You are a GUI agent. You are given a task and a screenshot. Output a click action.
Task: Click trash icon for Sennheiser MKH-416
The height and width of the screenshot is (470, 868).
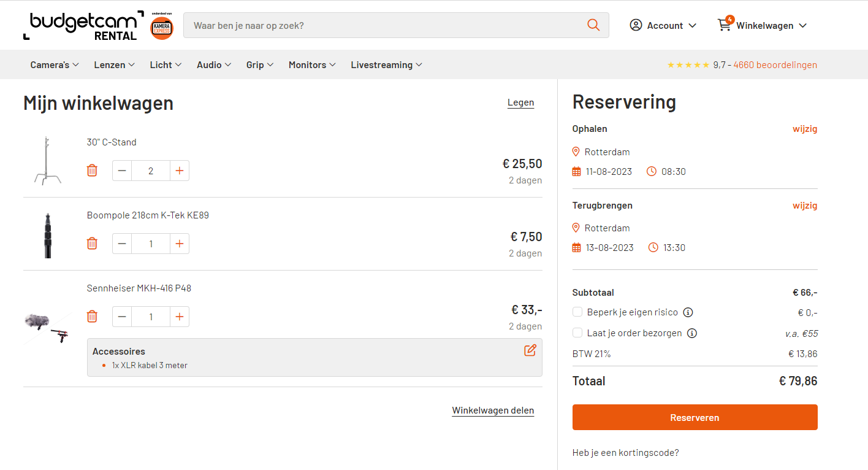pyautogui.click(x=92, y=317)
